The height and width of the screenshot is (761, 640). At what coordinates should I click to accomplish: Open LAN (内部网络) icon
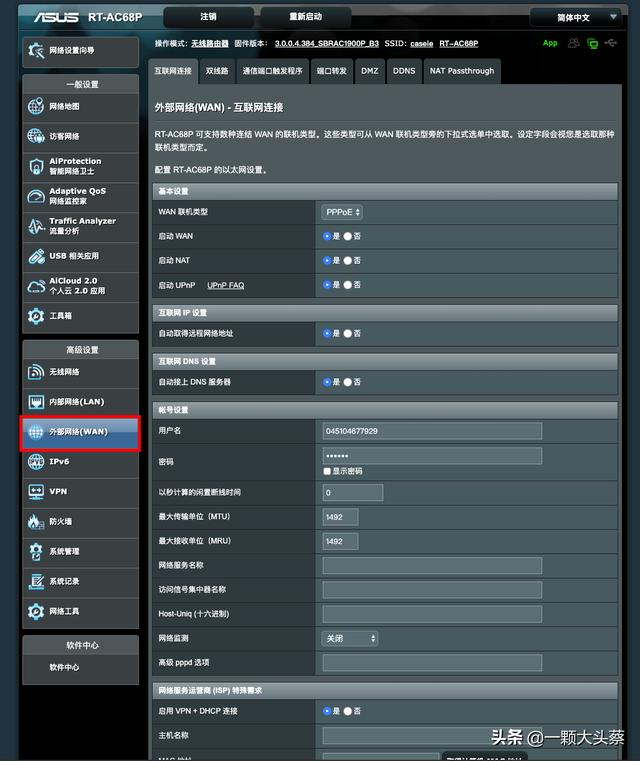36,402
